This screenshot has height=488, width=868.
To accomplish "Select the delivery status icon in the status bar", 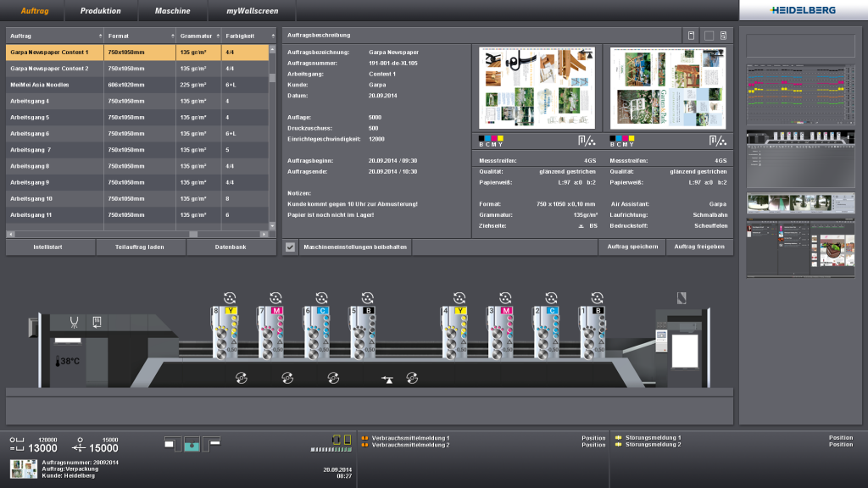I will coord(211,444).
